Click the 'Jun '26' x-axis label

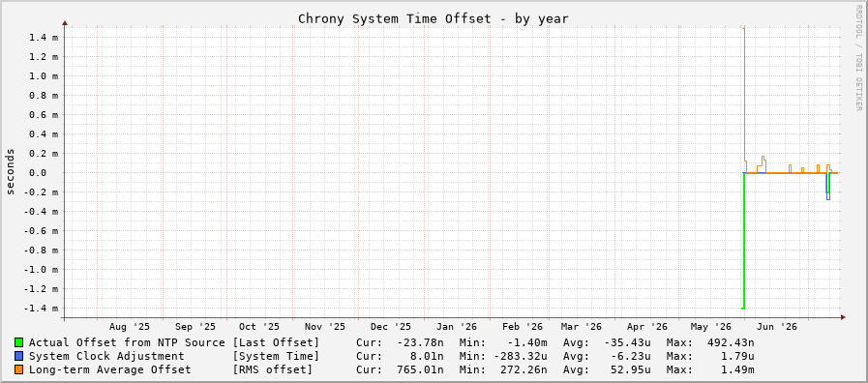778,327
